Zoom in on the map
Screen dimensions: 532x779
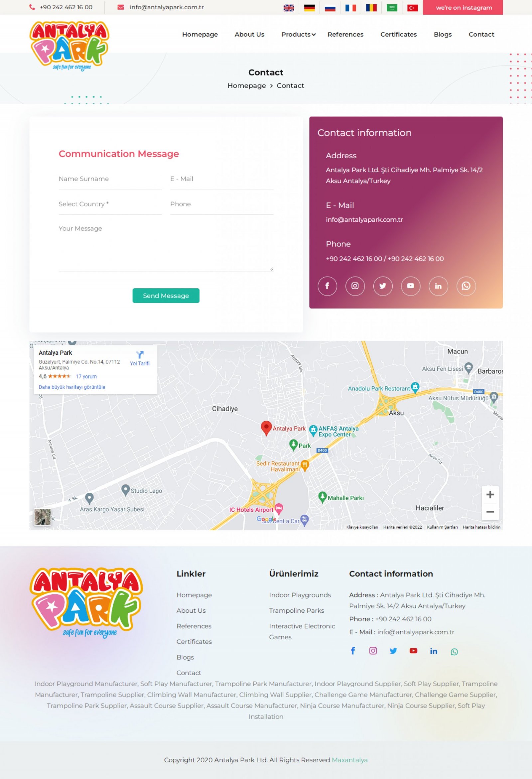pyautogui.click(x=490, y=494)
